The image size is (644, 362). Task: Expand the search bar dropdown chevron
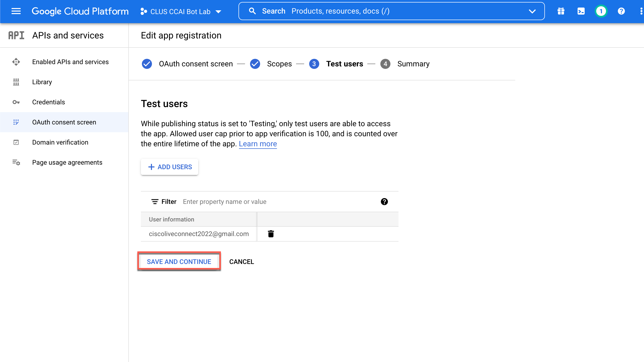(532, 11)
